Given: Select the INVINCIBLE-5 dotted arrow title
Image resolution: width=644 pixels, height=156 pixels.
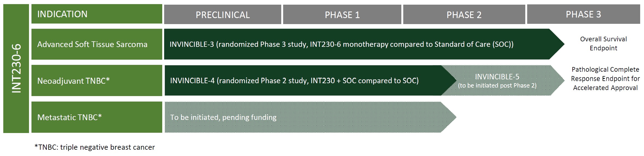Looking at the screenshot, I should pyautogui.click(x=497, y=77).
